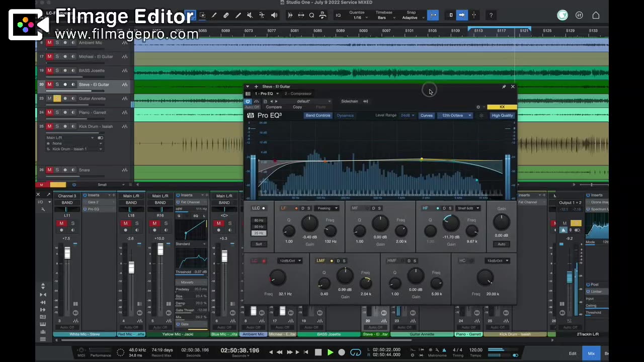
Task: Select the Listen speaker tool
Action: [x=274, y=16]
